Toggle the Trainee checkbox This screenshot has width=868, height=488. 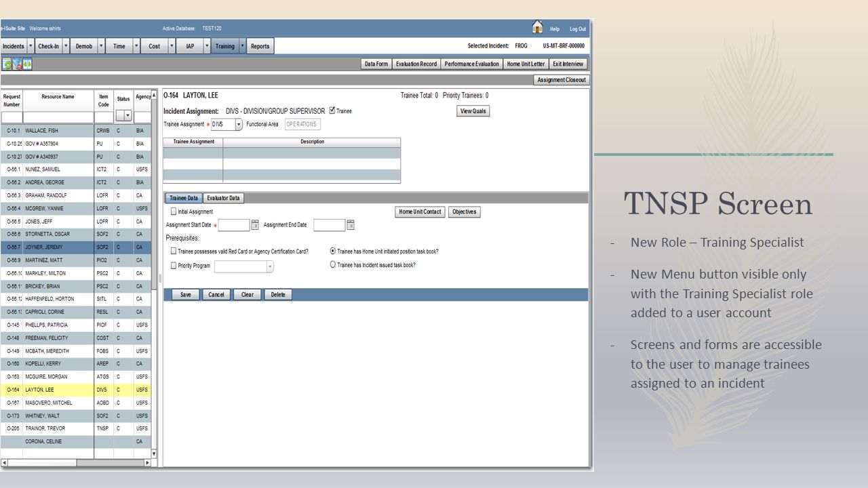(x=332, y=110)
